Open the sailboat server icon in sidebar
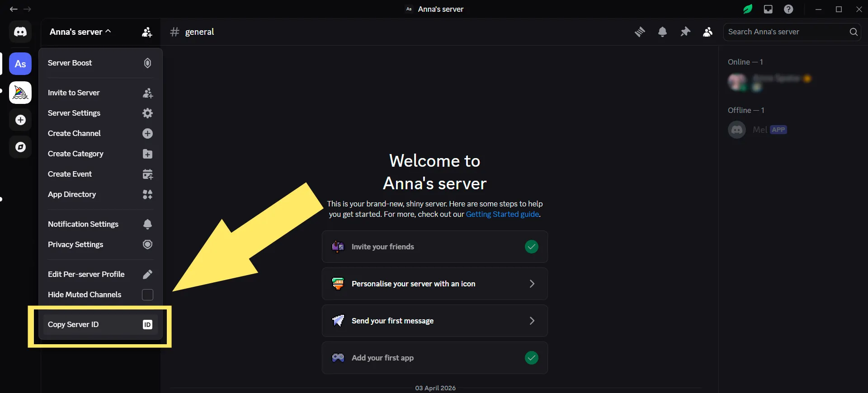The height and width of the screenshot is (393, 868). 20,93
